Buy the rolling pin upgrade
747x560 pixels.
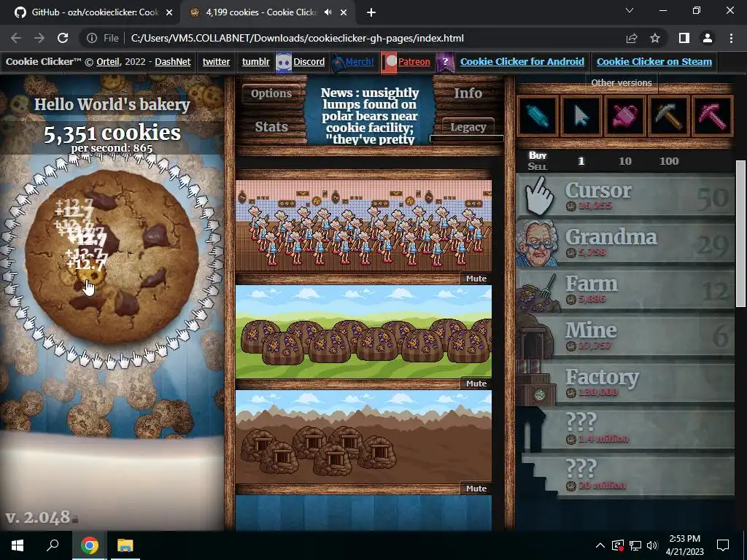[538, 116]
